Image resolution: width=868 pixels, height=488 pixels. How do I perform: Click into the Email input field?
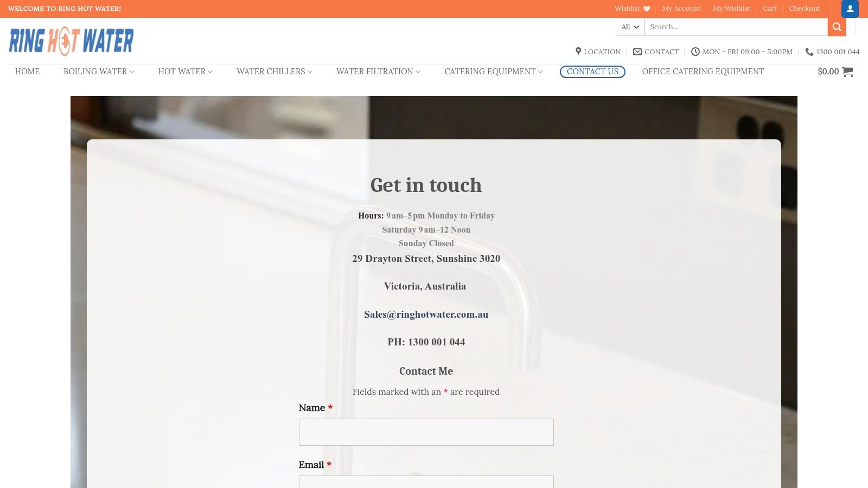(426, 481)
